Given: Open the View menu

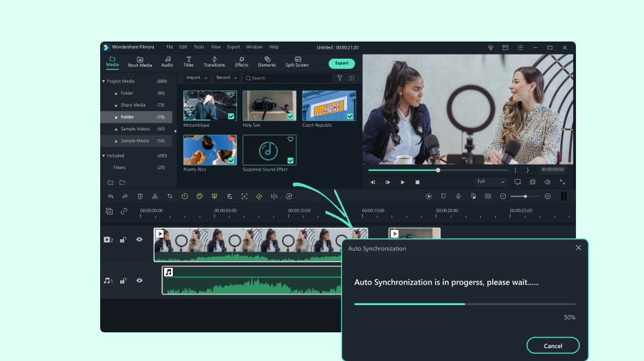Looking at the screenshot, I should [x=216, y=47].
